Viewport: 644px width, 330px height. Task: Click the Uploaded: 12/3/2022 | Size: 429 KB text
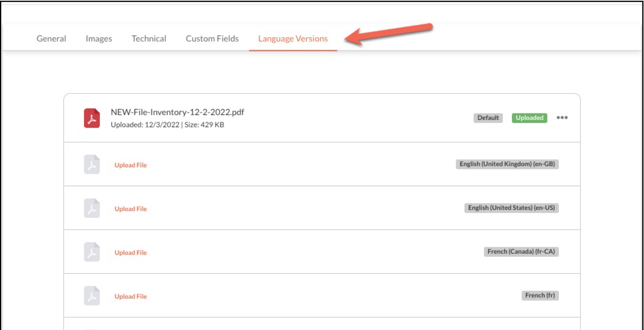pyautogui.click(x=167, y=125)
